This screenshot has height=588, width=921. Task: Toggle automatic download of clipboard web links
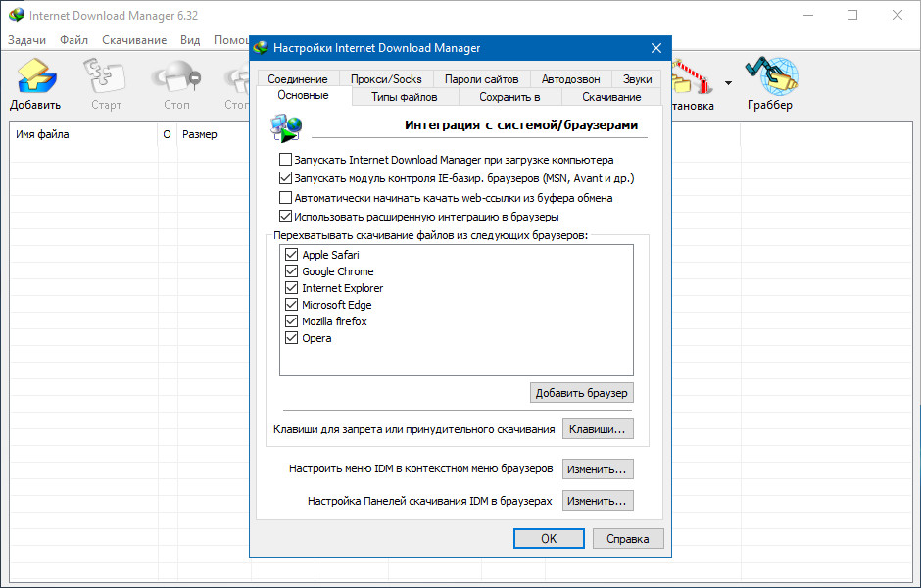tap(286, 198)
